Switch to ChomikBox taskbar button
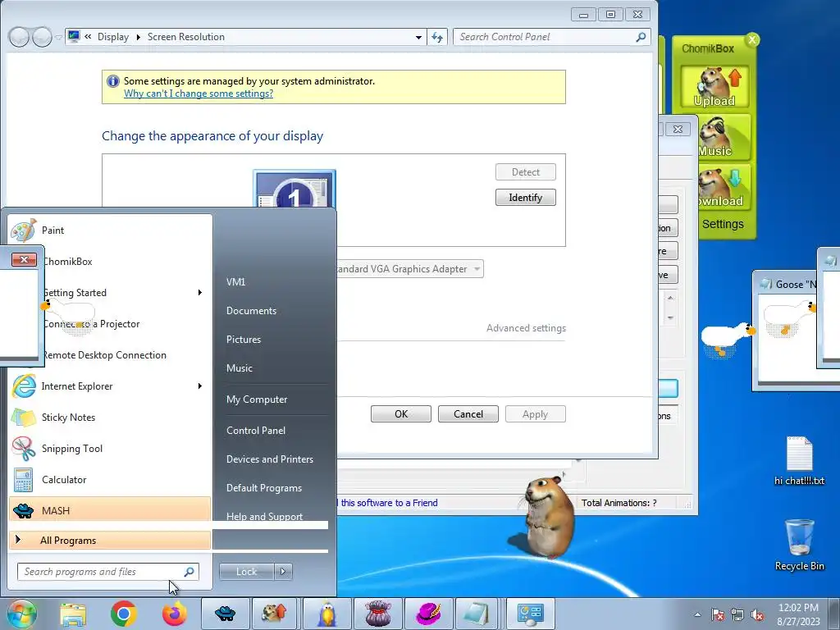 274,614
